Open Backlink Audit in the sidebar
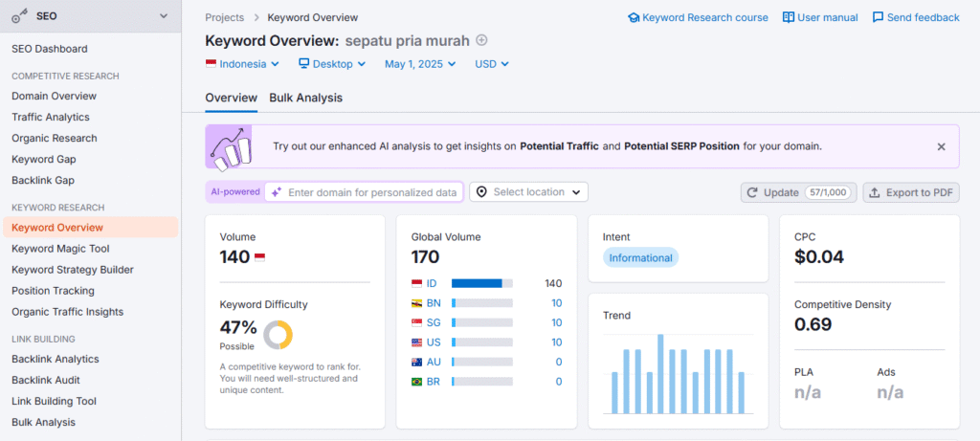 tap(46, 380)
